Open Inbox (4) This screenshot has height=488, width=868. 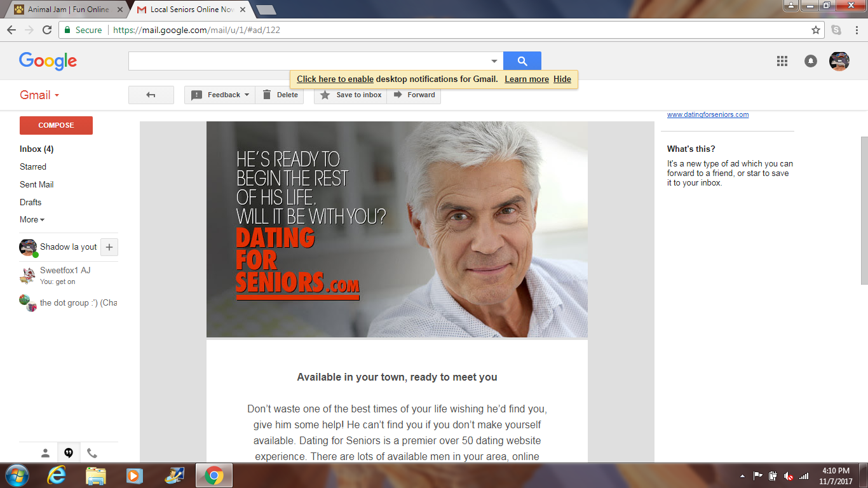pyautogui.click(x=37, y=149)
